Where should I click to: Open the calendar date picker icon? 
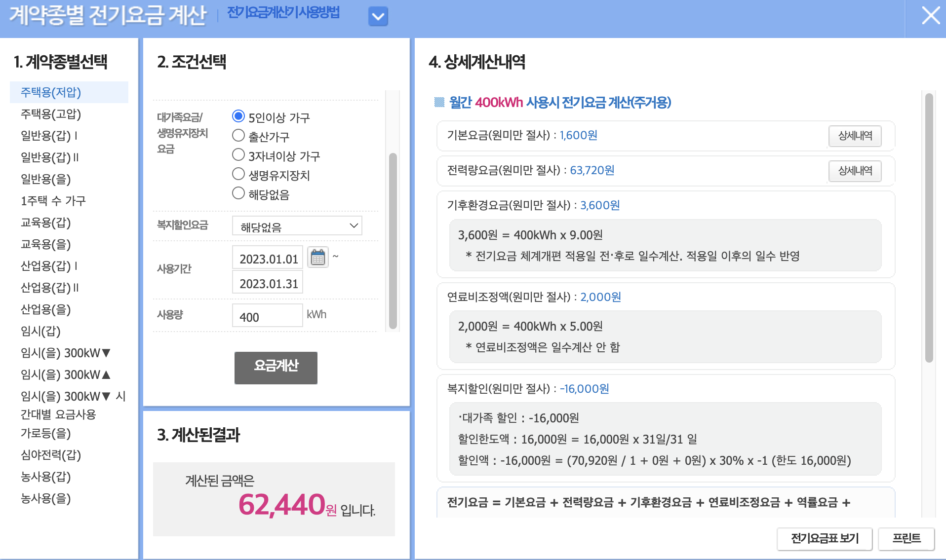tap(318, 257)
